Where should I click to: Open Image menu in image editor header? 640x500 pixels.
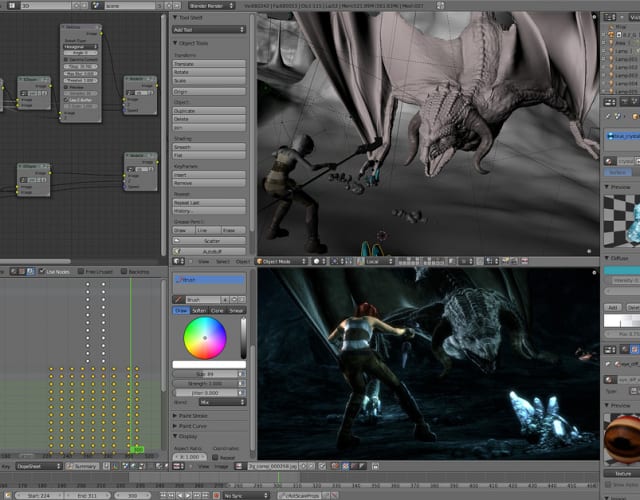tap(221, 466)
